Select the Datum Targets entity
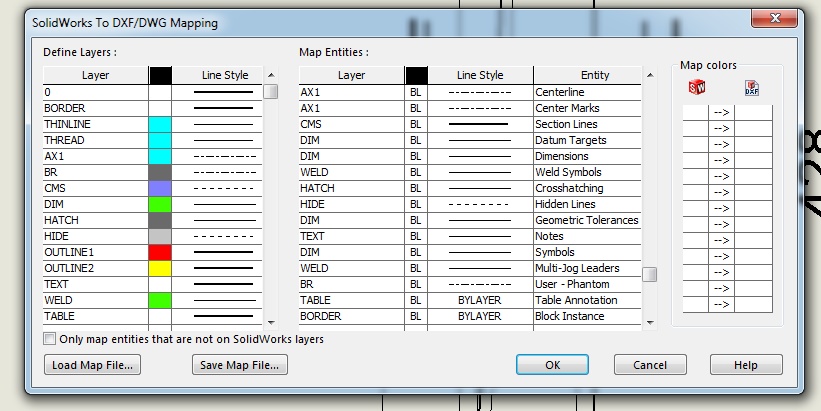 (587, 140)
